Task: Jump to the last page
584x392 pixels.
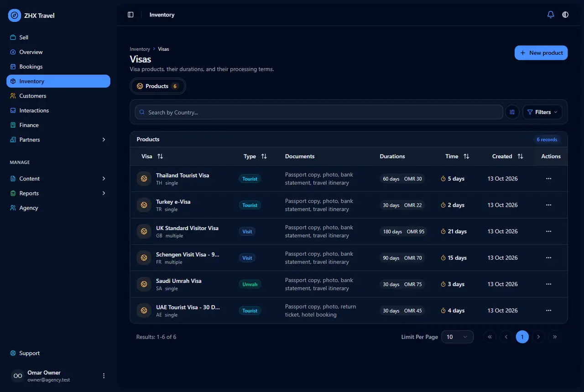Action: point(555,337)
